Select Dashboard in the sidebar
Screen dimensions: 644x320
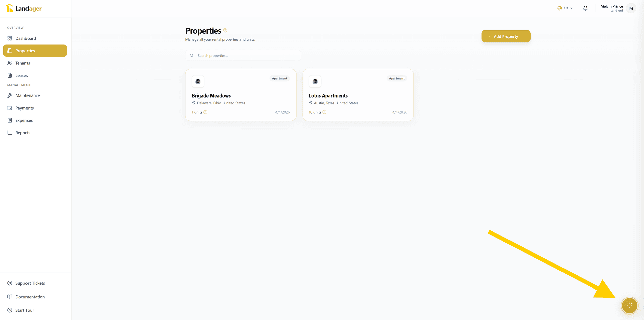26,38
